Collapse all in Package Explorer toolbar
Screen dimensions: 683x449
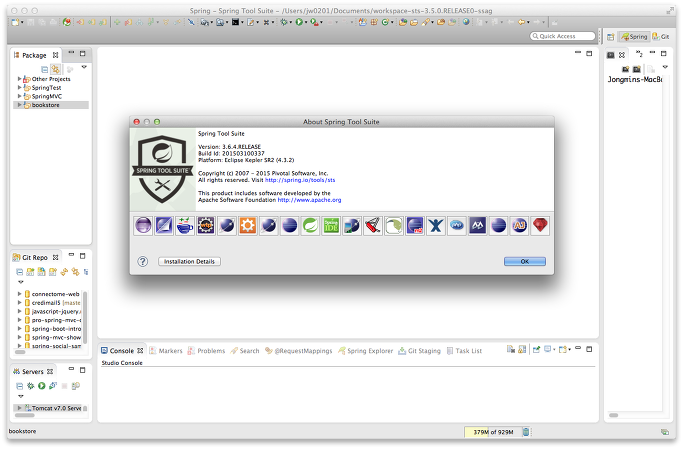click(44, 69)
